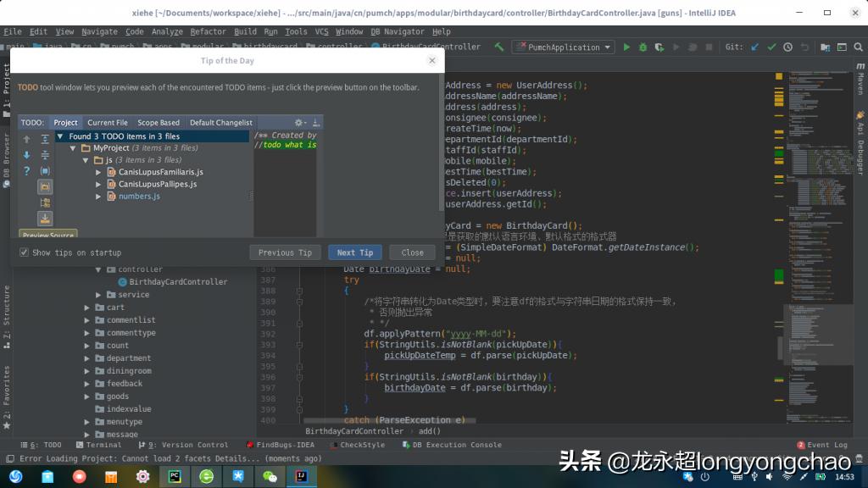Commit changes with the green checkmark icon

[772, 47]
